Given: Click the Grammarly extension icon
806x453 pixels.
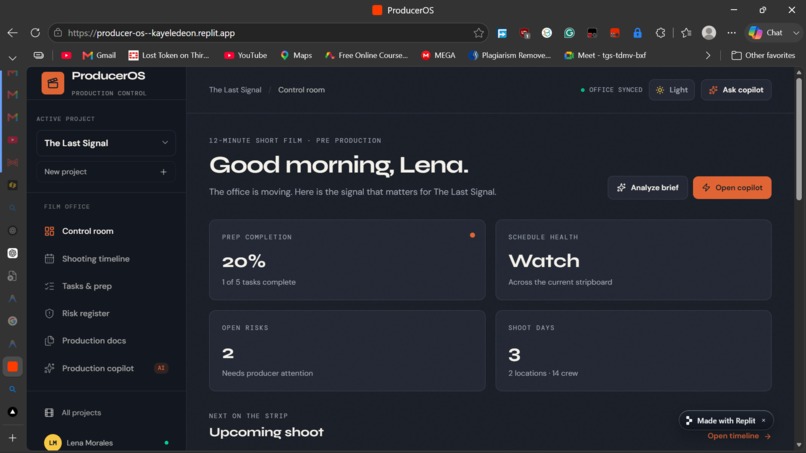Looking at the screenshot, I should (x=569, y=33).
